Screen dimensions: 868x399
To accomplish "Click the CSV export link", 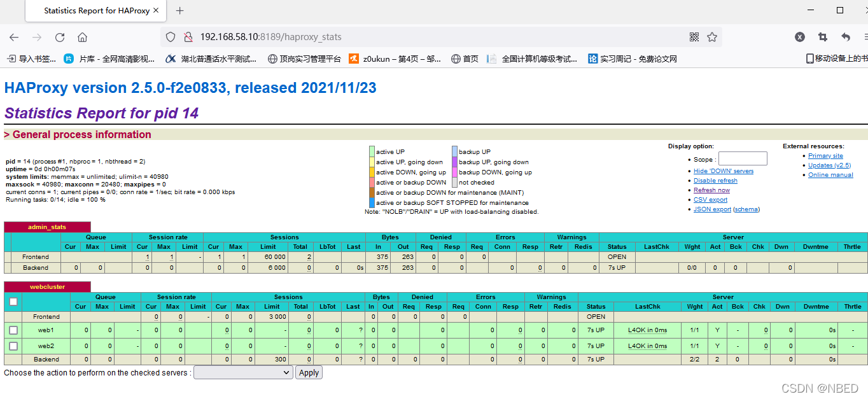I will [x=710, y=200].
